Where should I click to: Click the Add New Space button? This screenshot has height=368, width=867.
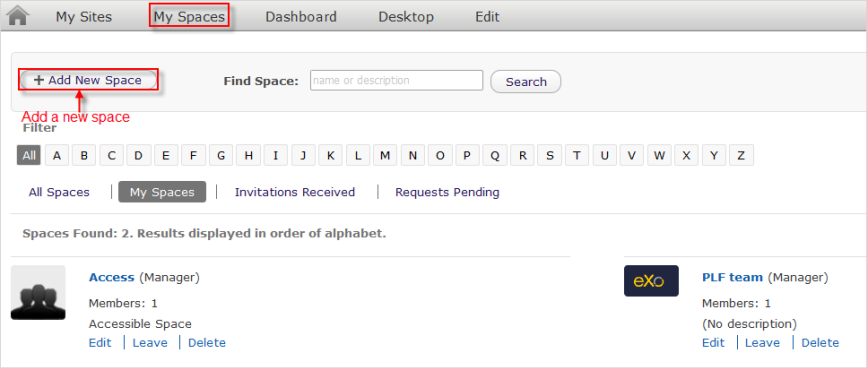coord(89,81)
